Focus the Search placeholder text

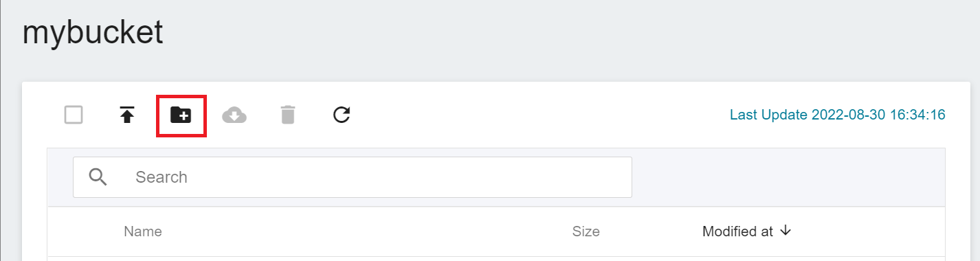pos(162,177)
